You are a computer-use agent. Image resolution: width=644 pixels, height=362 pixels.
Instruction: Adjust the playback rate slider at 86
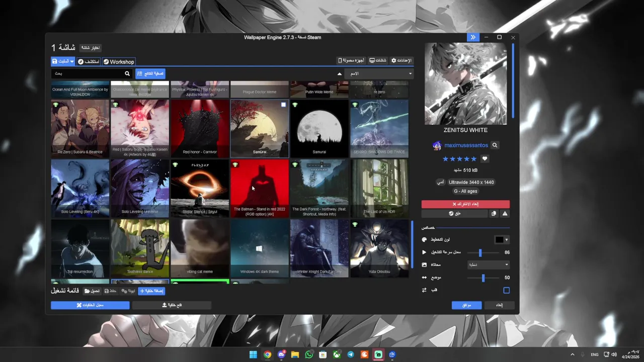(x=480, y=252)
